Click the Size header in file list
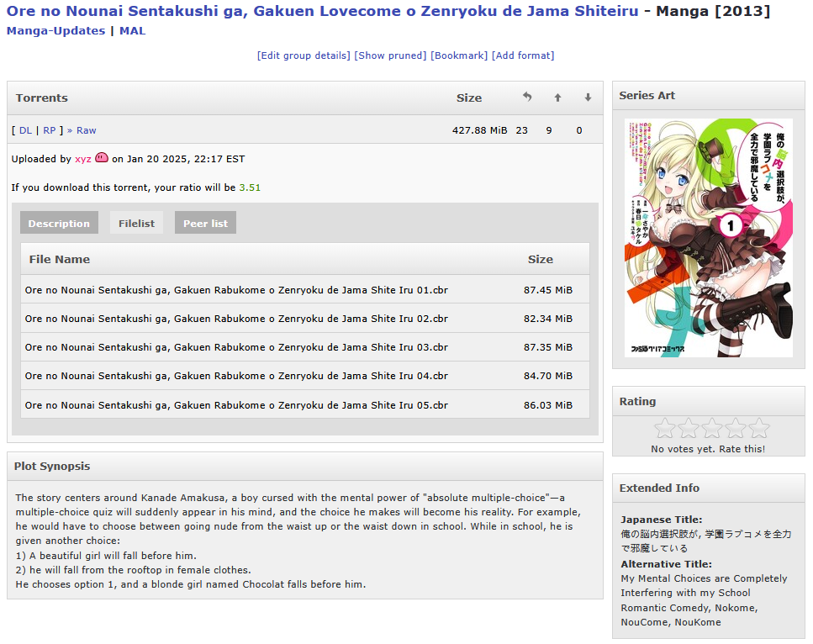The width and height of the screenshot is (813, 644). pyautogui.click(x=541, y=259)
